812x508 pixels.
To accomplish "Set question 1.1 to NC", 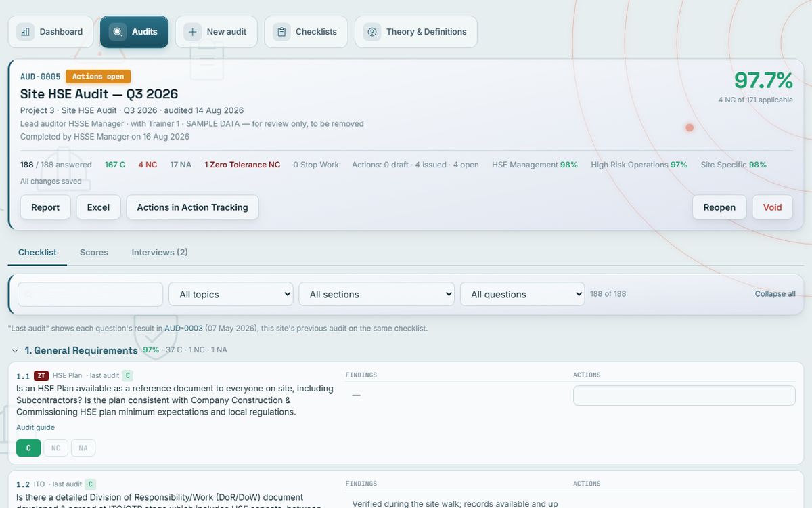I will pos(55,448).
